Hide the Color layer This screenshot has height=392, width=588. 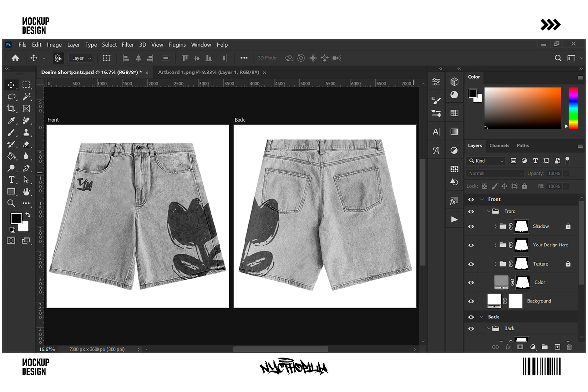pyautogui.click(x=471, y=282)
